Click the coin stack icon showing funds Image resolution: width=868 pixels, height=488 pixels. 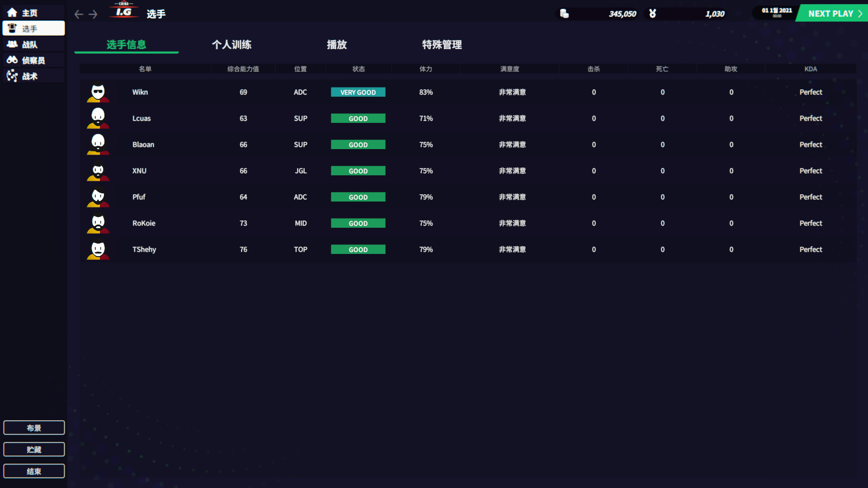(564, 14)
